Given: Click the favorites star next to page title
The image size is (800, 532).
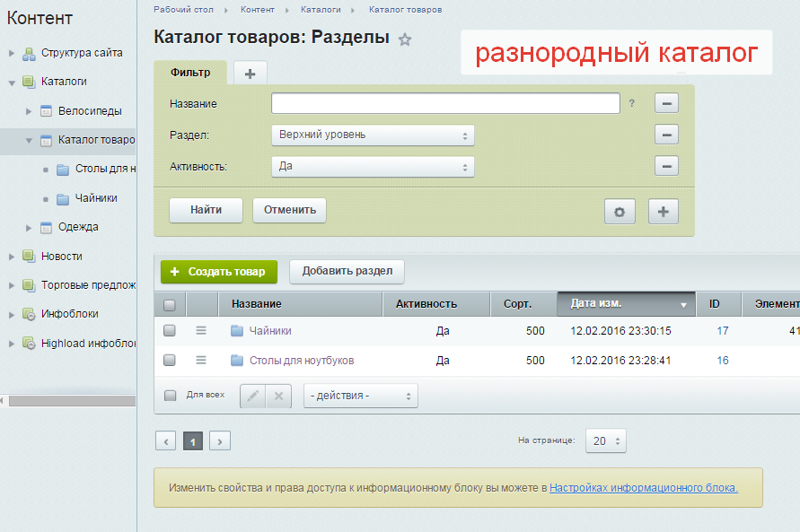Looking at the screenshot, I should coord(405,39).
